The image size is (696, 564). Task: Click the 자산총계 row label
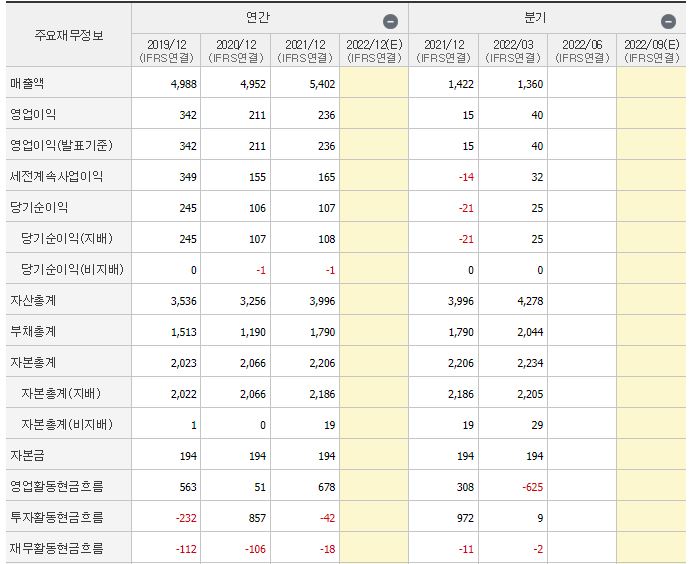coord(33,300)
